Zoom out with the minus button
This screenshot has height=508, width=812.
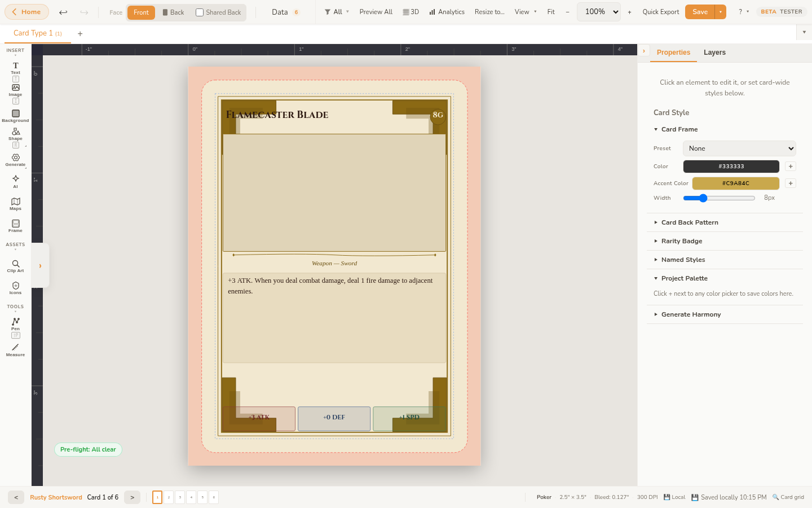(567, 12)
